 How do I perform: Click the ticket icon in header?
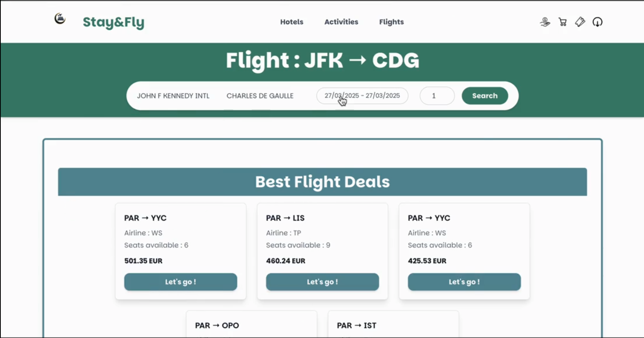click(580, 22)
